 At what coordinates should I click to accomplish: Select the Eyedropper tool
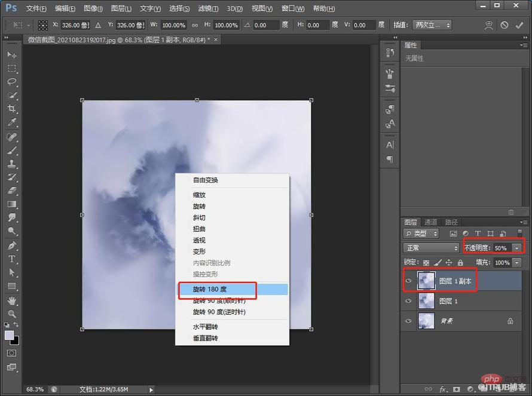(12, 122)
